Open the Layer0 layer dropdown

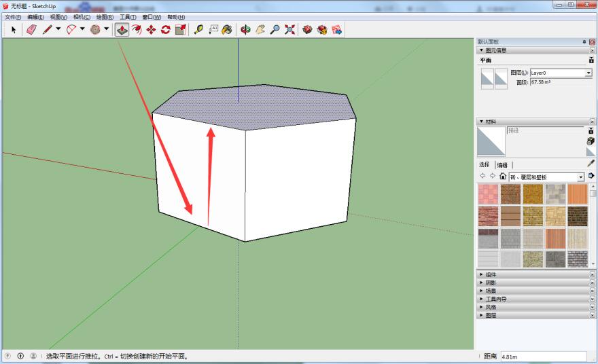coord(588,73)
